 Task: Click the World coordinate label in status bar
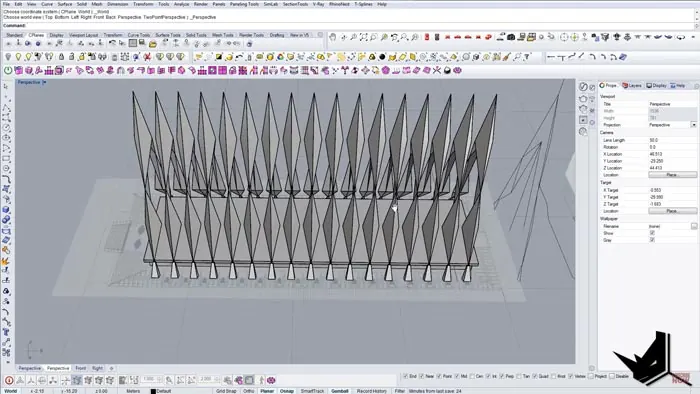tap(11, 391)
